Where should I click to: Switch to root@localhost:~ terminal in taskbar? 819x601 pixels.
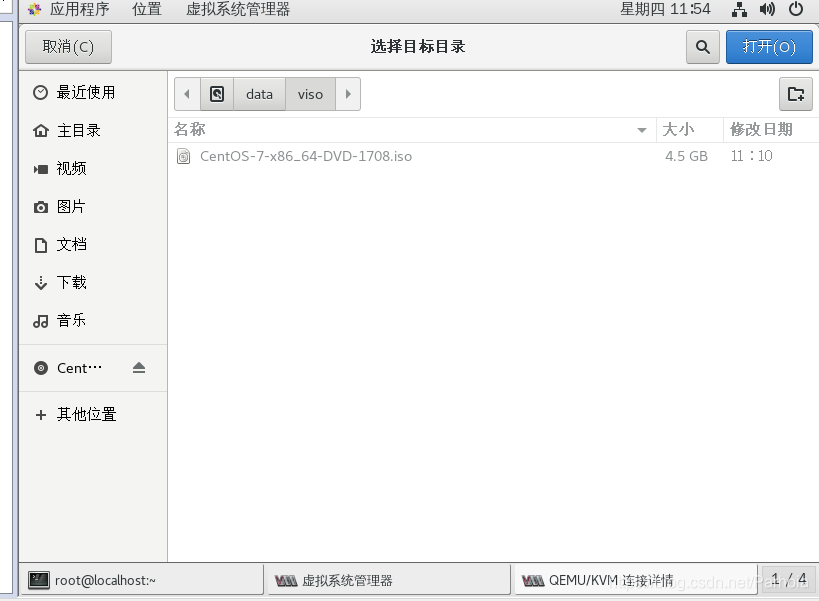click(142, 580)
